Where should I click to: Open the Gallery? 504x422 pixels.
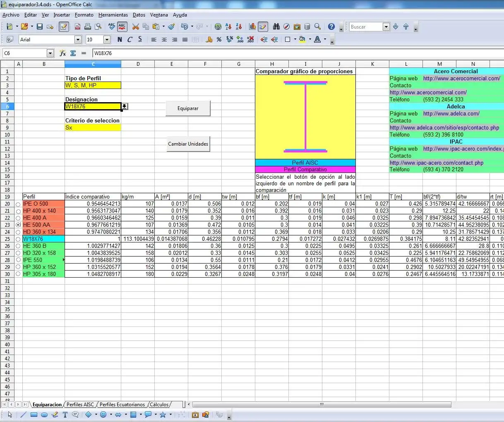coord(297,26)
